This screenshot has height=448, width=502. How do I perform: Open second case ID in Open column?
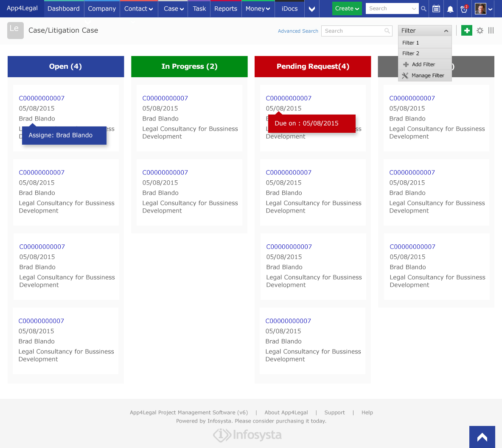[42, 173]
